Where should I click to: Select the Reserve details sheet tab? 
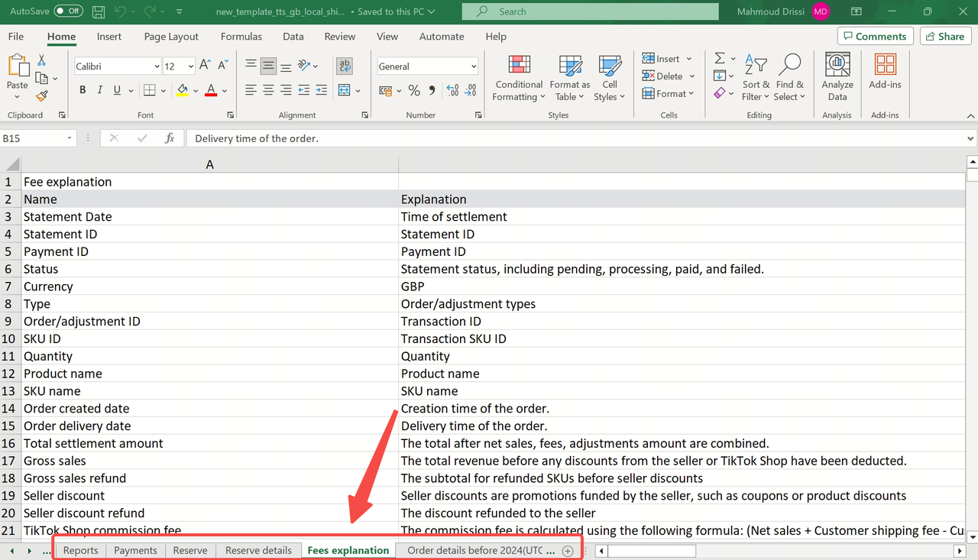[258, 550]
